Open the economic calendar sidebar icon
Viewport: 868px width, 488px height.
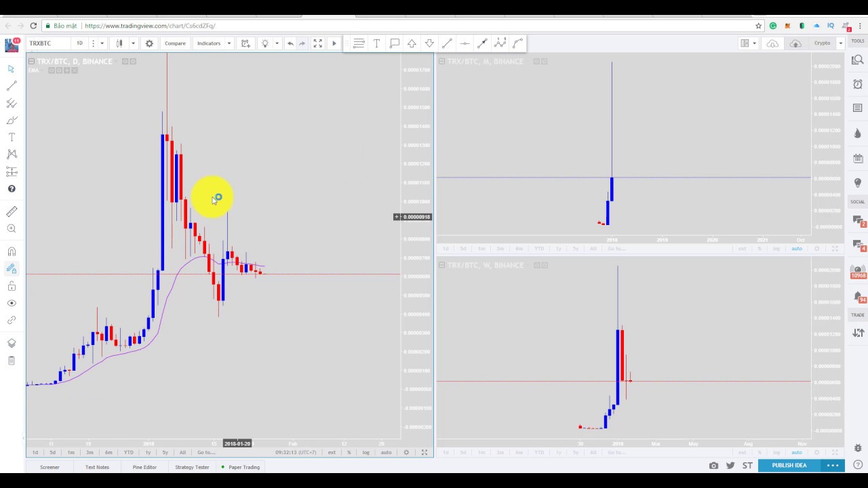(x=858, y=159)
